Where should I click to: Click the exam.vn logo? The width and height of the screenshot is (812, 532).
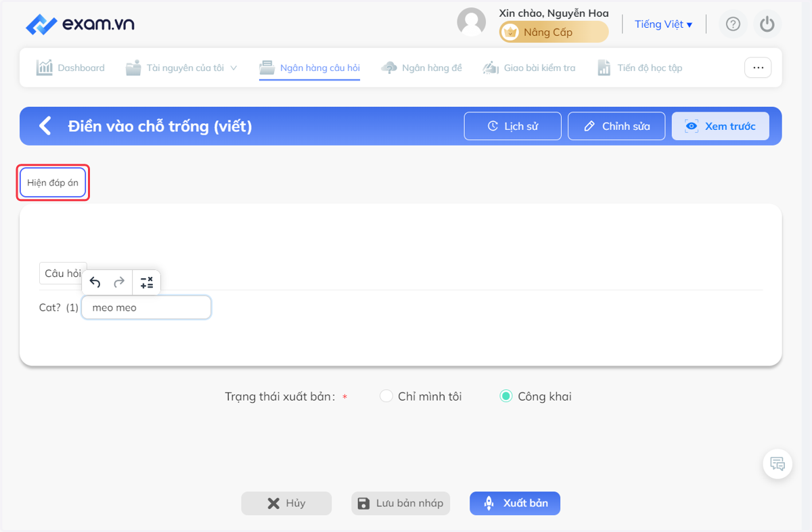(80, 24)
